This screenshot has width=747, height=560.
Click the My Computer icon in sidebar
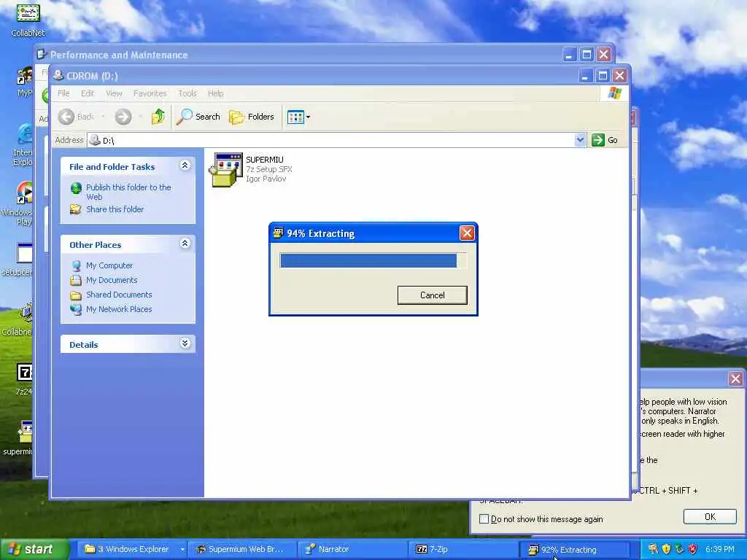[76, 265]
